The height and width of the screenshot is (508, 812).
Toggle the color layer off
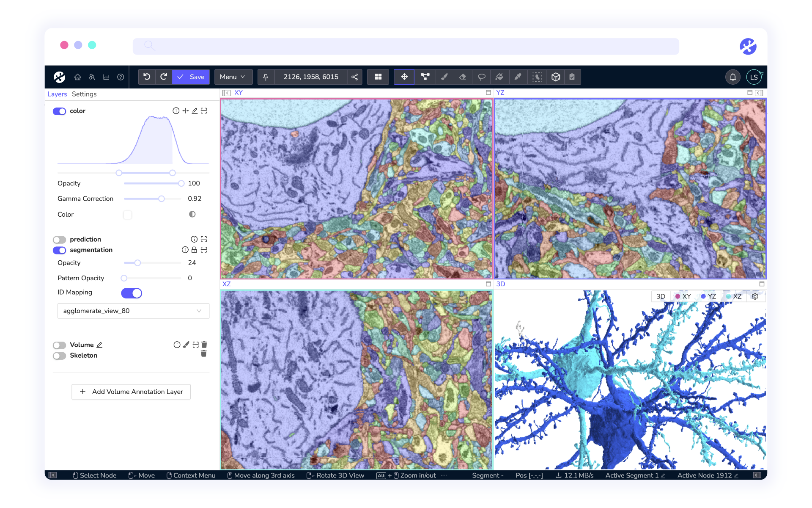click(59, 111)
